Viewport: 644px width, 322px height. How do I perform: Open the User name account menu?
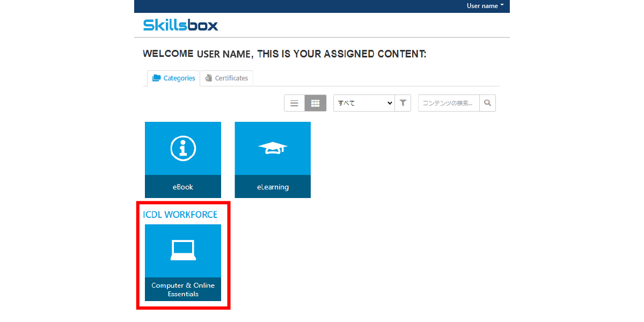[x=485, y=6]
